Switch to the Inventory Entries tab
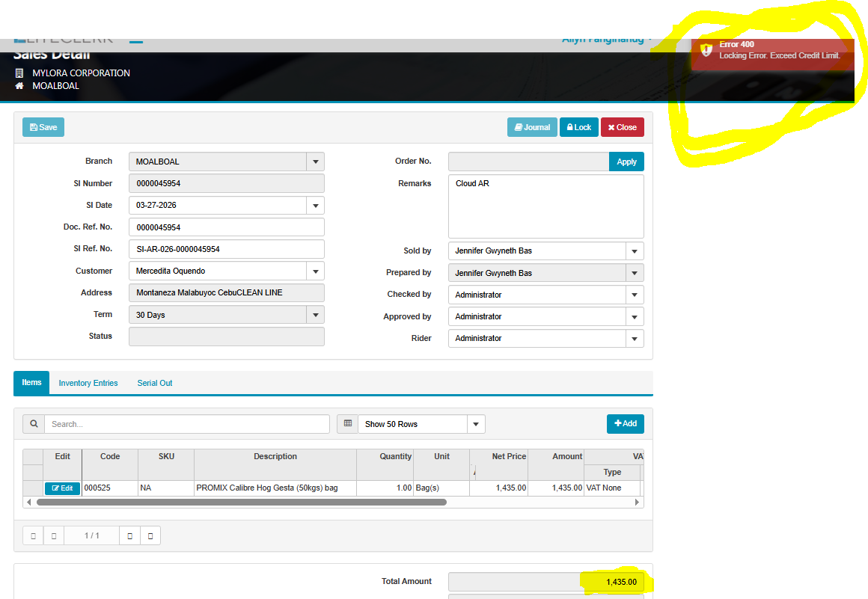This screenshot has height=599, width=868. 88,383
